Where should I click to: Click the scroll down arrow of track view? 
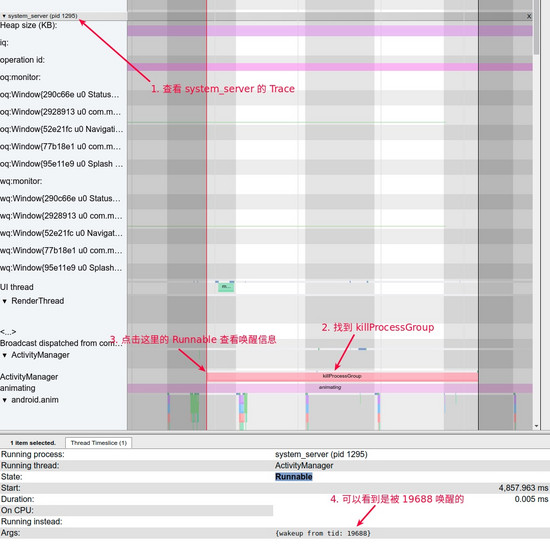(x=536, y=426)
